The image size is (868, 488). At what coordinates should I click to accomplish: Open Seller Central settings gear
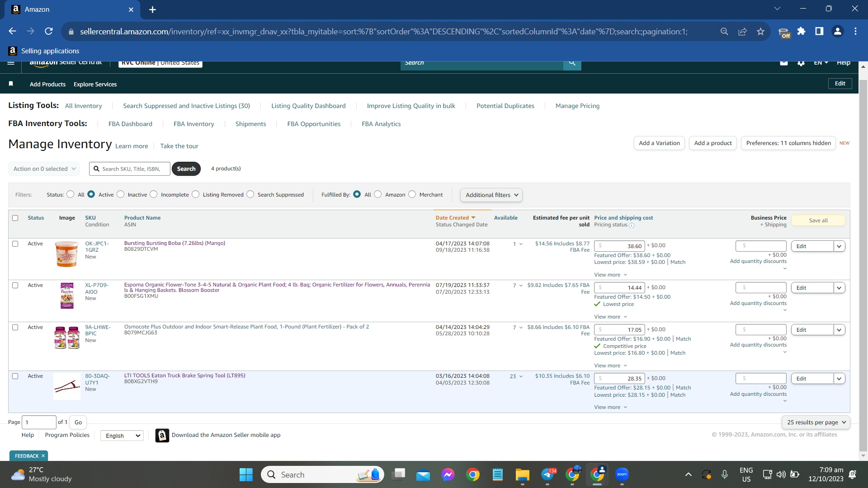click(801, 63)
